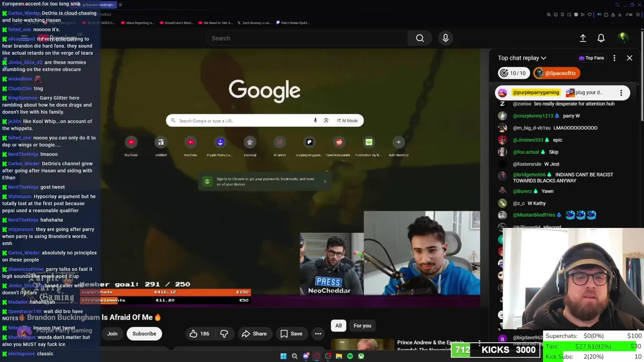The height and width of the screenshot is (362, 644).
Task: Save the video to playlist
Action: (291, 334)
